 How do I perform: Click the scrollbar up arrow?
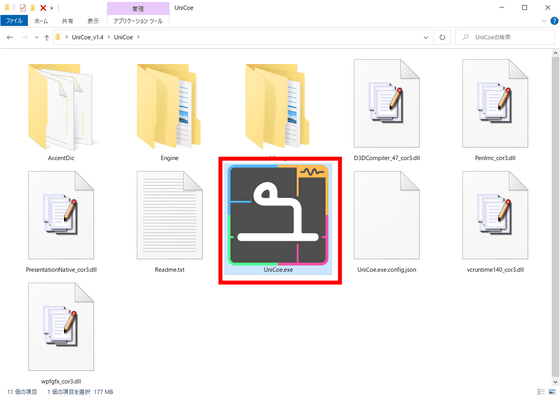555,53
